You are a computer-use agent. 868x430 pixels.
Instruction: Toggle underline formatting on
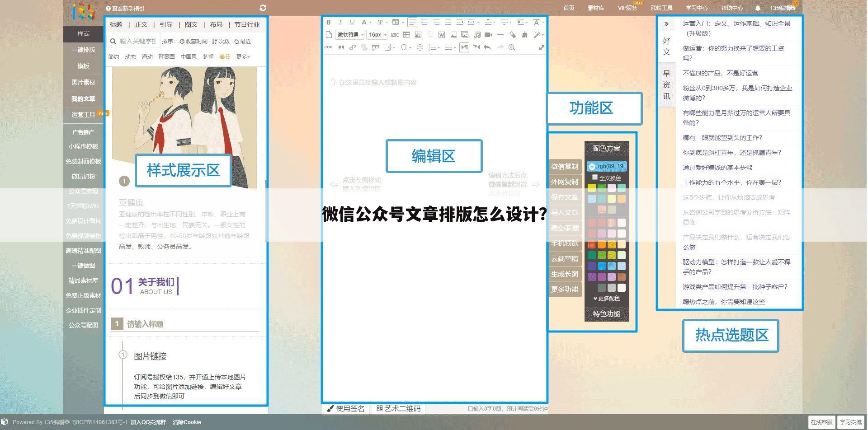coord(352,22)
